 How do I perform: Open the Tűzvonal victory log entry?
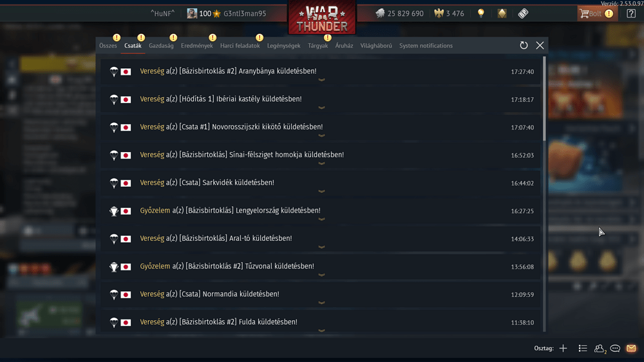321,266
